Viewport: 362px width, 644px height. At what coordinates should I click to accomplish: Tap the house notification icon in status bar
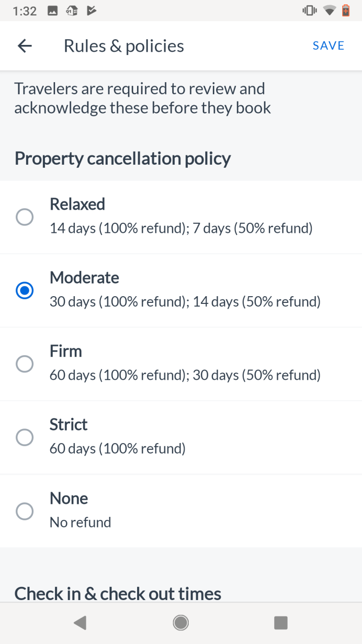coord(72,11)
